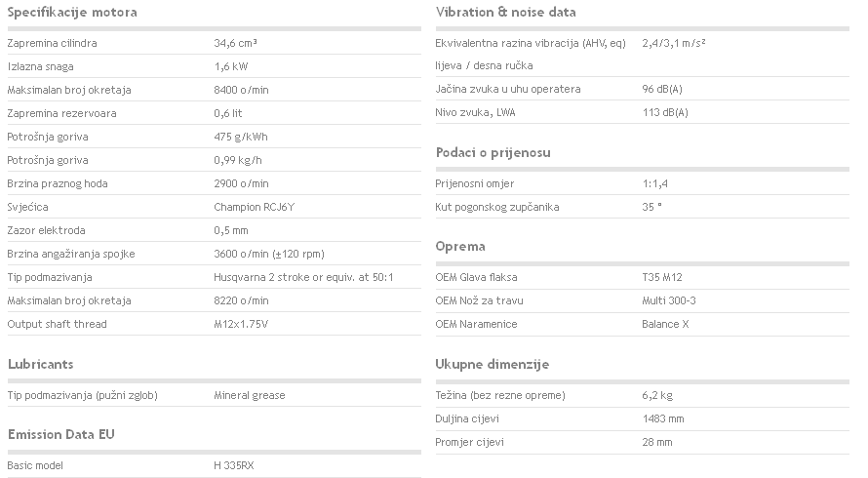
Task: Click the Specifikacije motora heading
Action: point(72,12)
